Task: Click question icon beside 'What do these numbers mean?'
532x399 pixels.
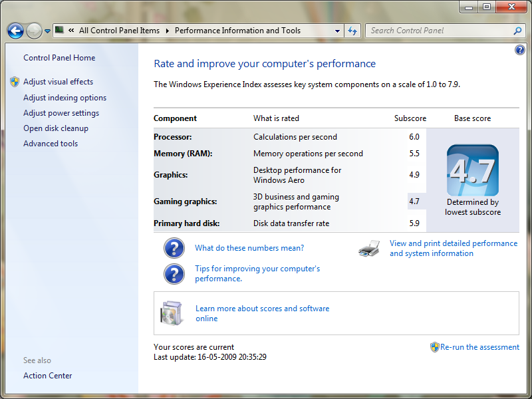Action: pos(174,248)
